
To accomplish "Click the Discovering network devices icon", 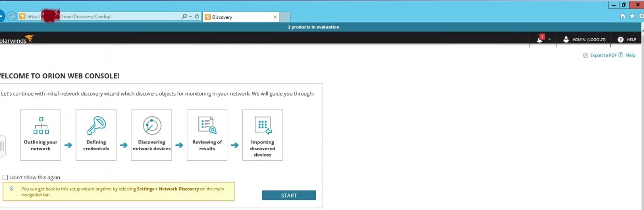I will [152, 125].
